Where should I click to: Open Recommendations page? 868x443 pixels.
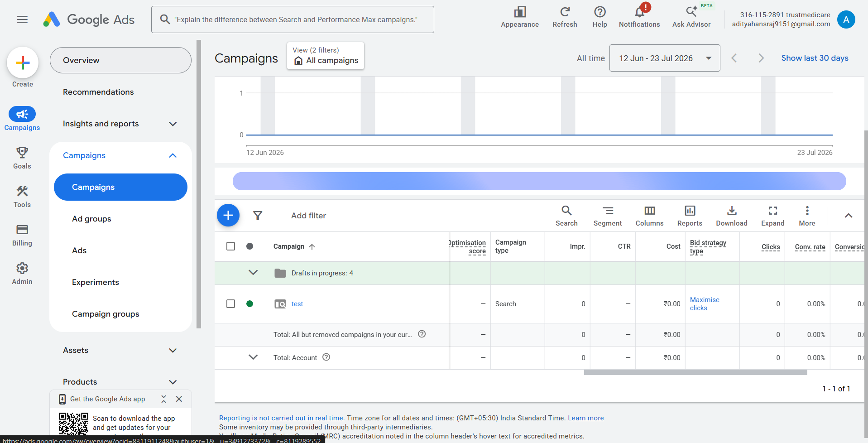point(98,92)
